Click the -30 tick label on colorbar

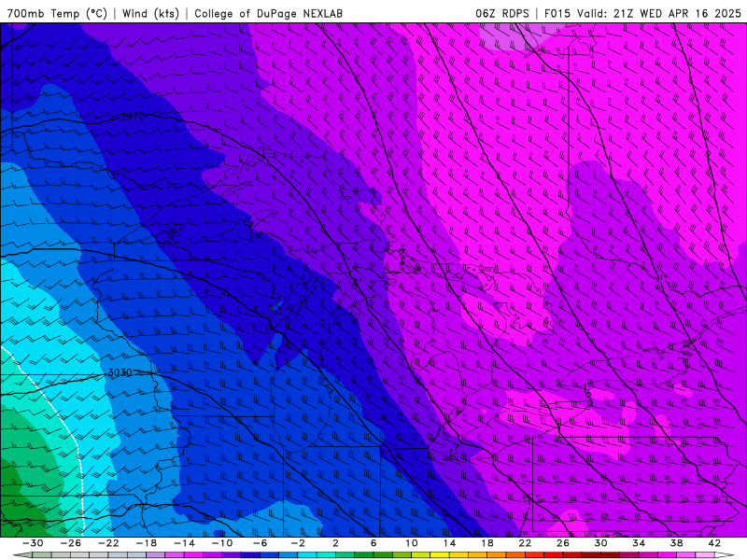click(x=33, y=543)
